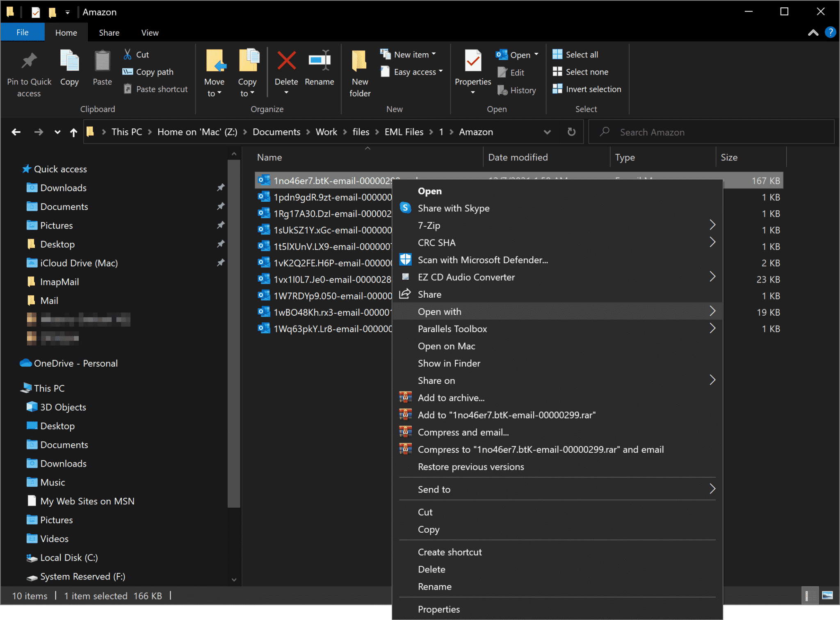This screenshot has width=840, height=620.
Task: Click the Pin to Quick access icon
Action: pos(29,62)
